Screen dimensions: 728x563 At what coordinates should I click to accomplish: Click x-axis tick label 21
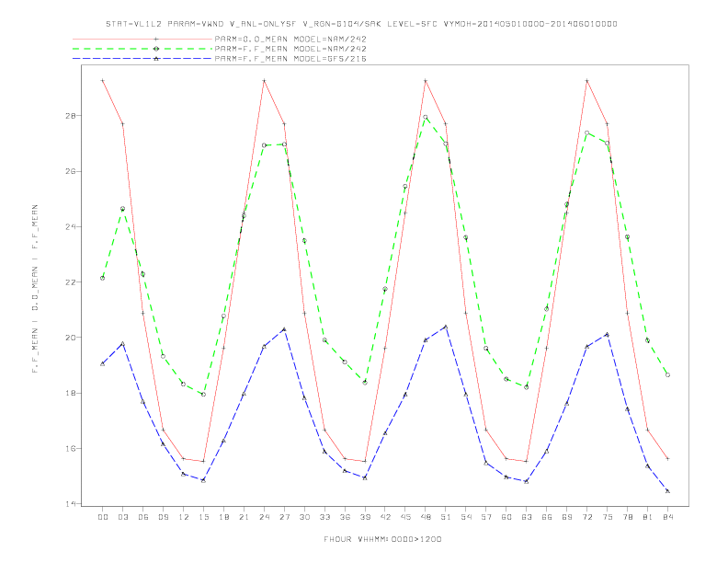coord(244,517)
